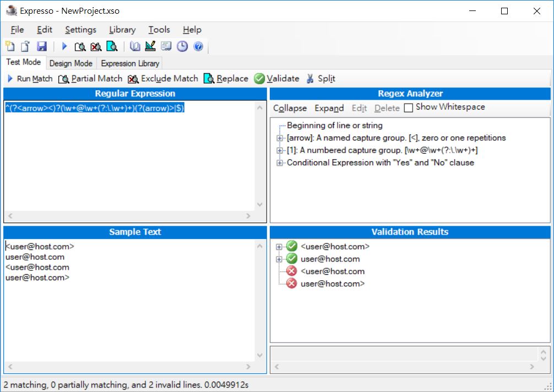Screen dimensions: 554x392
Task: Select the <user@host.com row in Validation Results
Action: 333,271
